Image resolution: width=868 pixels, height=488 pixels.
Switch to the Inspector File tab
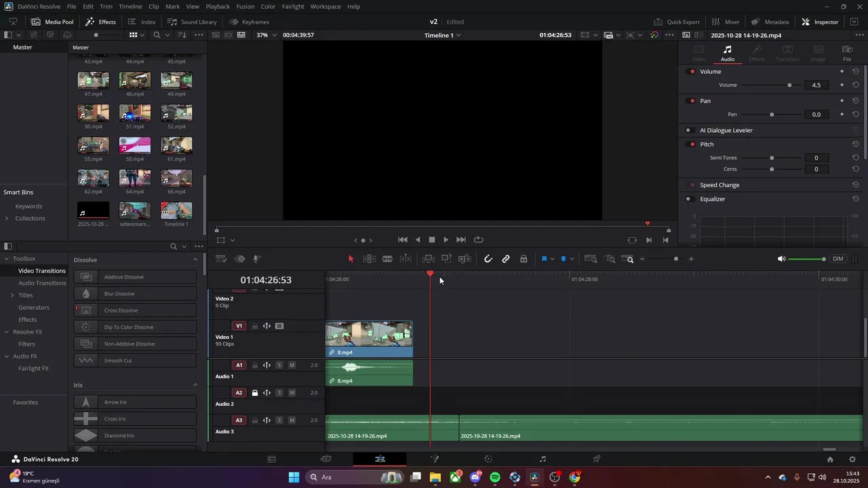(x=847, y=53)
